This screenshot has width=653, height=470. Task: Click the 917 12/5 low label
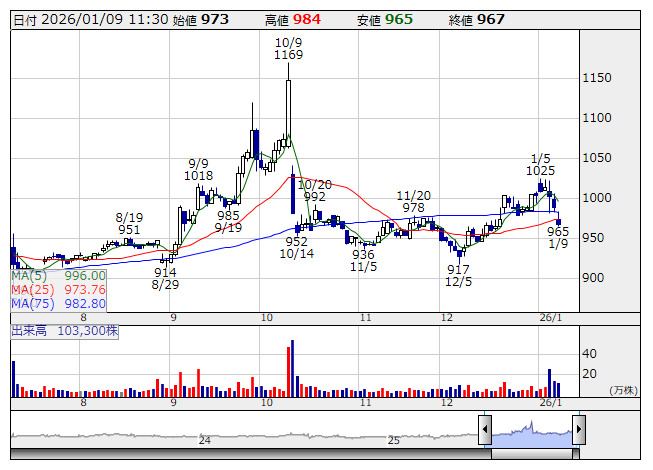click(458, 276)
